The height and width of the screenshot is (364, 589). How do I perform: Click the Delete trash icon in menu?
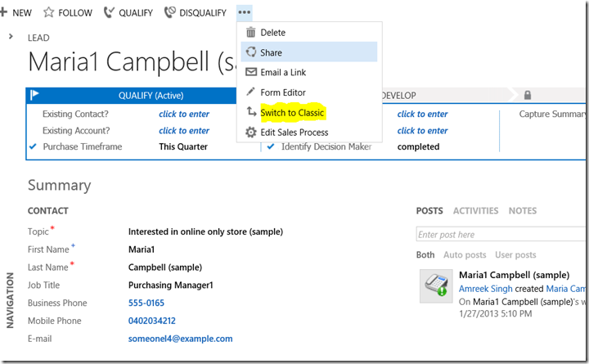coord(251,33)
